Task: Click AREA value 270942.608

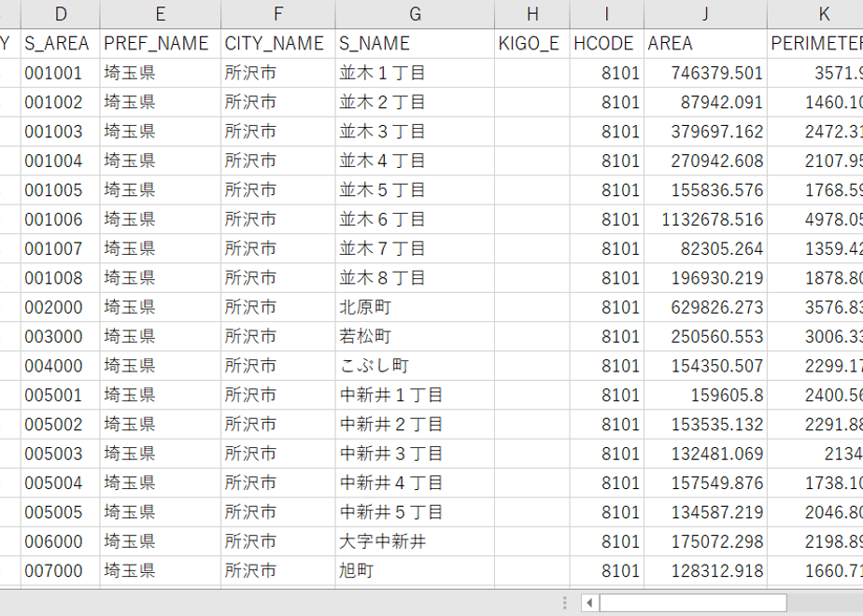Action: [x=705, y=161]
